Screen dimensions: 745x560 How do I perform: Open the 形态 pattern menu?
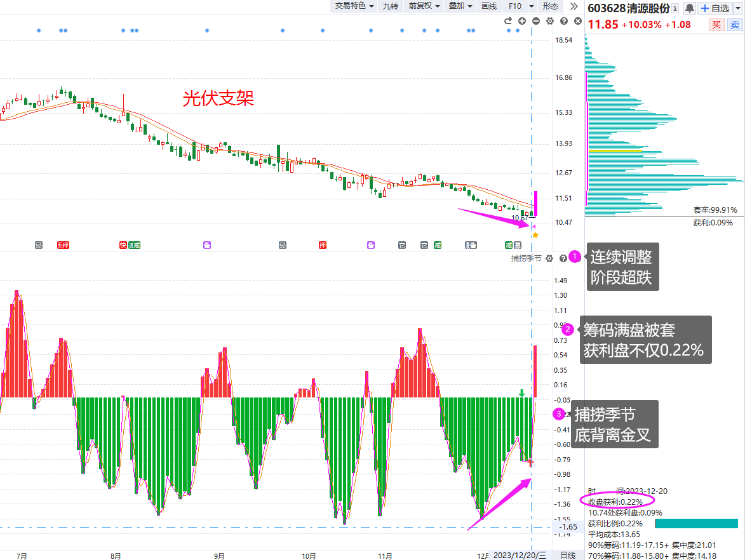point(550,6)
